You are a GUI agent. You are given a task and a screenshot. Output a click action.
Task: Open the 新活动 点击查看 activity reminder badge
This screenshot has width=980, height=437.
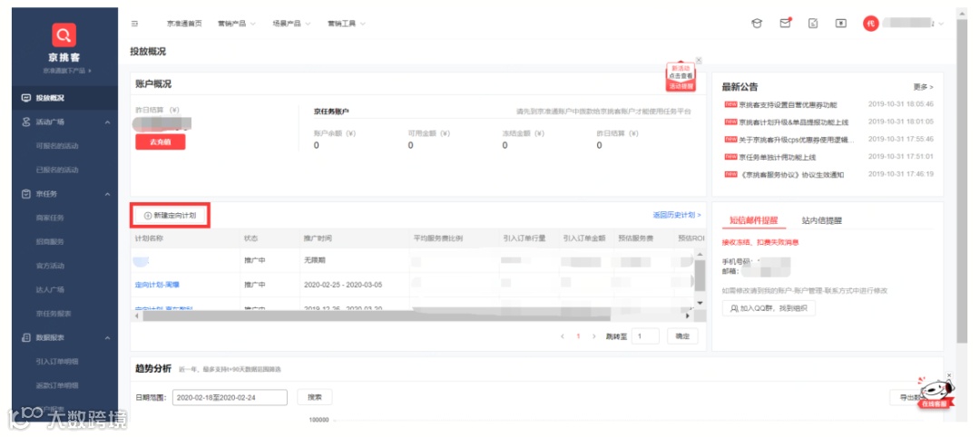coord(681,77)
